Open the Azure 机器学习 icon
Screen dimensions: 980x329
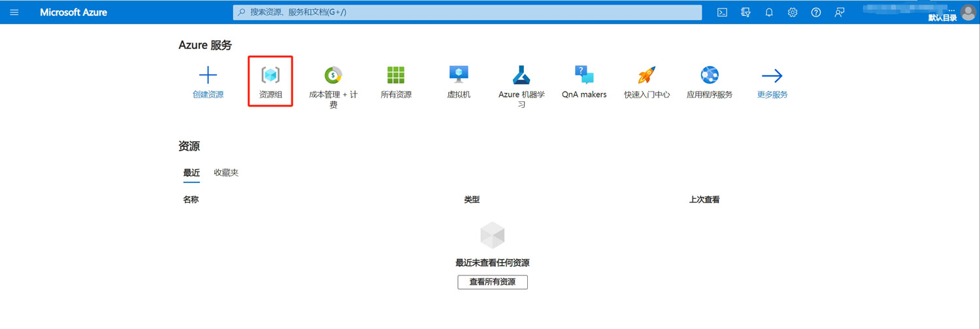point(521,75)
